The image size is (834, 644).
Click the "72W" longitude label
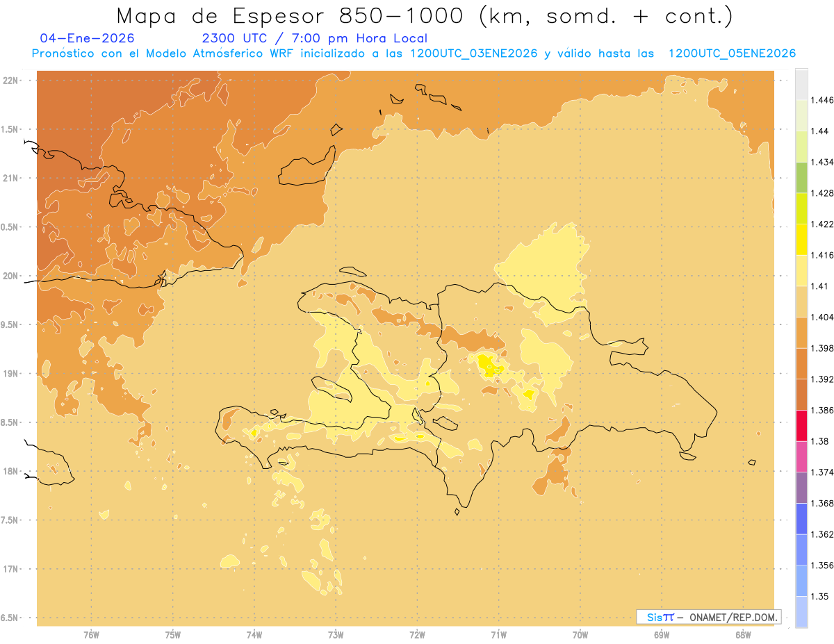417,635
